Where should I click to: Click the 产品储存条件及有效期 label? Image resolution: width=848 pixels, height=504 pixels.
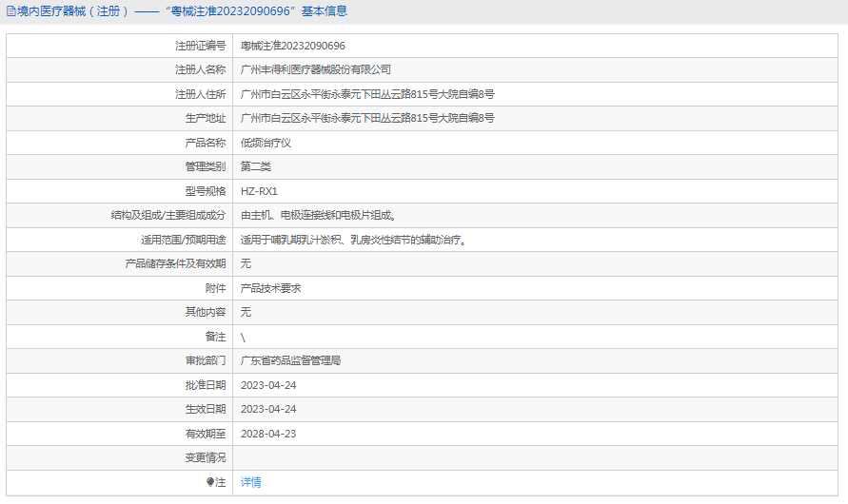coord(175,263)
